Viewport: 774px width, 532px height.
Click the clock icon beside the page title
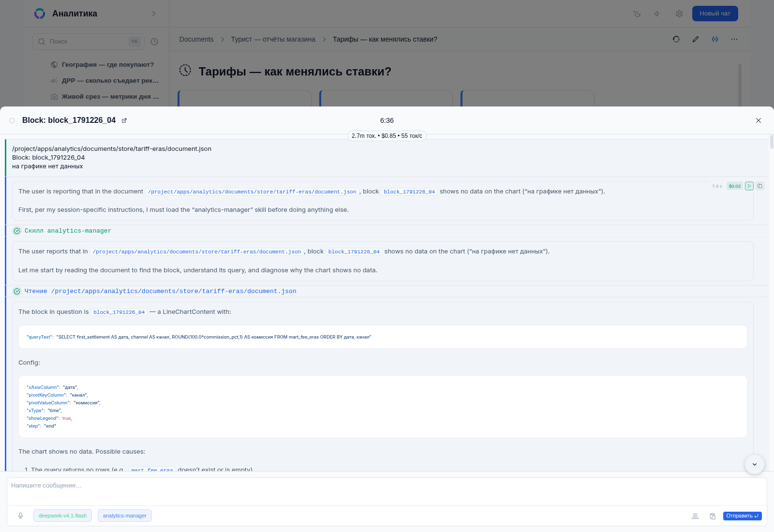(185, 71)
